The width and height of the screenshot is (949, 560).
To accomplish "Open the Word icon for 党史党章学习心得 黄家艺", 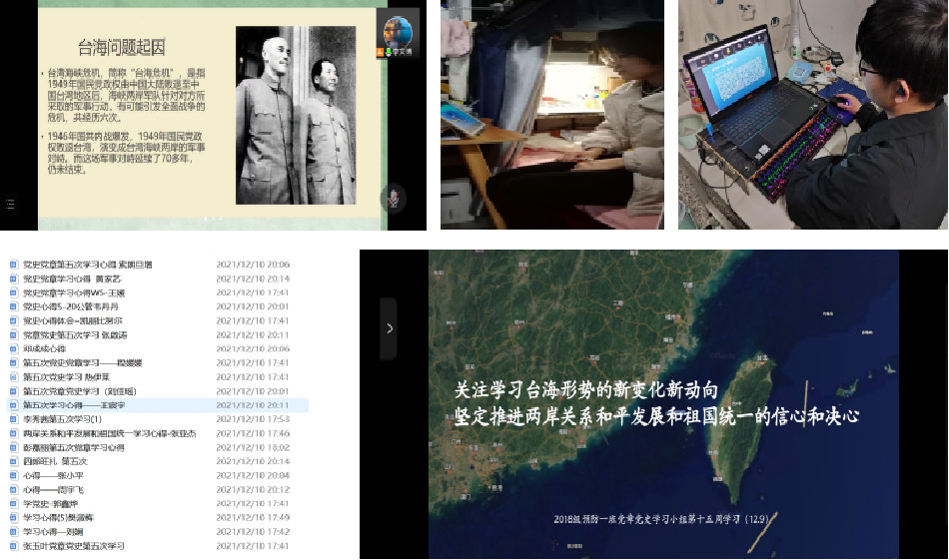I will tap(13, 279).
